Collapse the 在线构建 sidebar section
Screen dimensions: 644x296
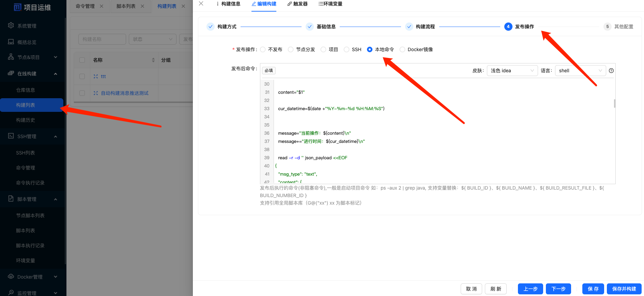click(x=55, y=74)
